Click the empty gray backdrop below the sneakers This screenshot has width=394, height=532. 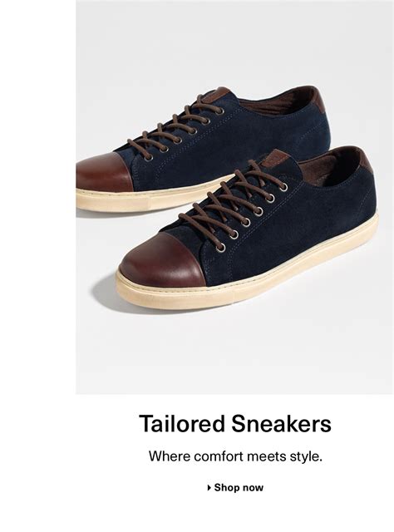coord(234,352)
